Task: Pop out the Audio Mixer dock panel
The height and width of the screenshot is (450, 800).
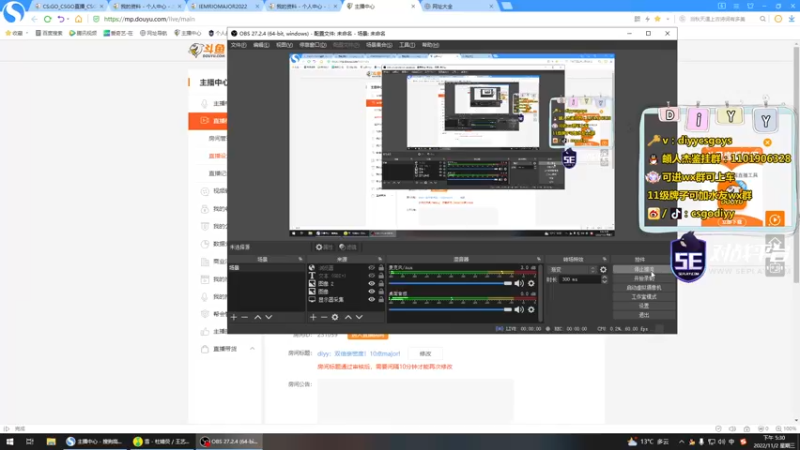Action: pyautogui.click(x=538, y=259)
